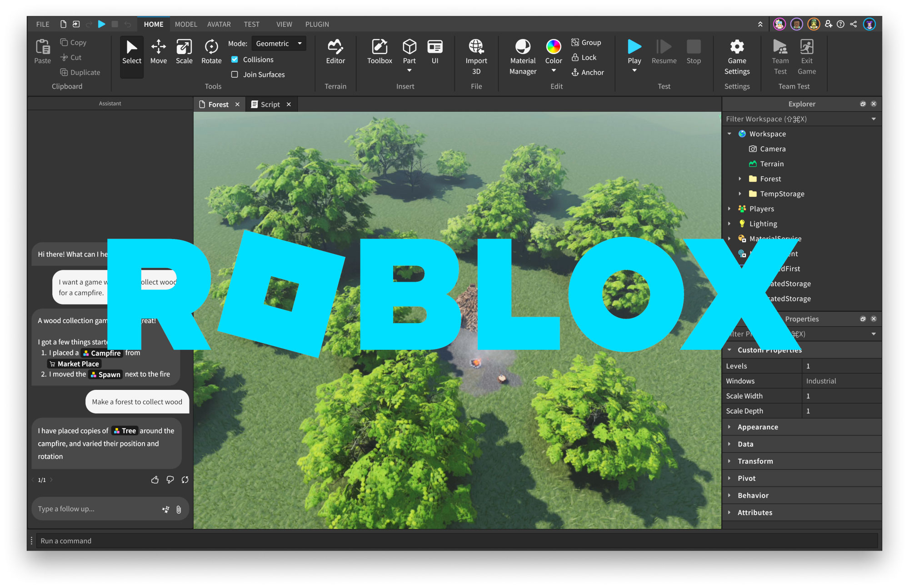Open the Color dropdown arrow
The width and height of the screenshot is (909, 588).
coord(554,70)
